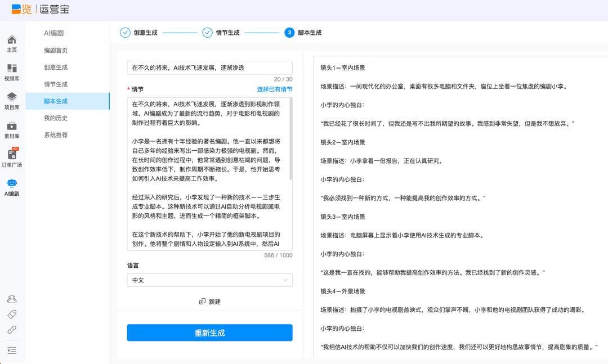This screenshot has height=364, width=608.
Task: Open the 项目库 project library icon
Action: (12, 97)
